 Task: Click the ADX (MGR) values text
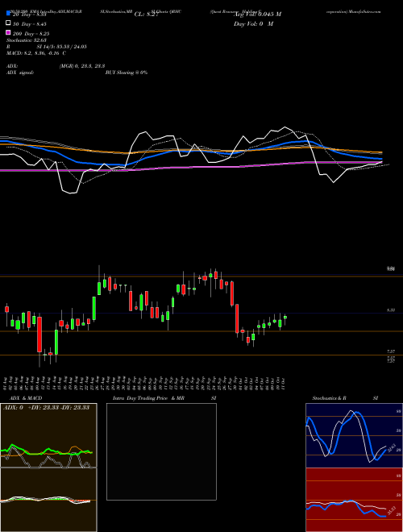click(81, 66)
